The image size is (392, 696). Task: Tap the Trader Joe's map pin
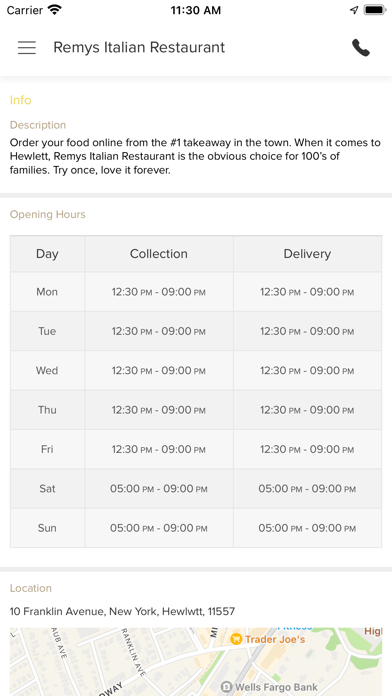(236, 640)
